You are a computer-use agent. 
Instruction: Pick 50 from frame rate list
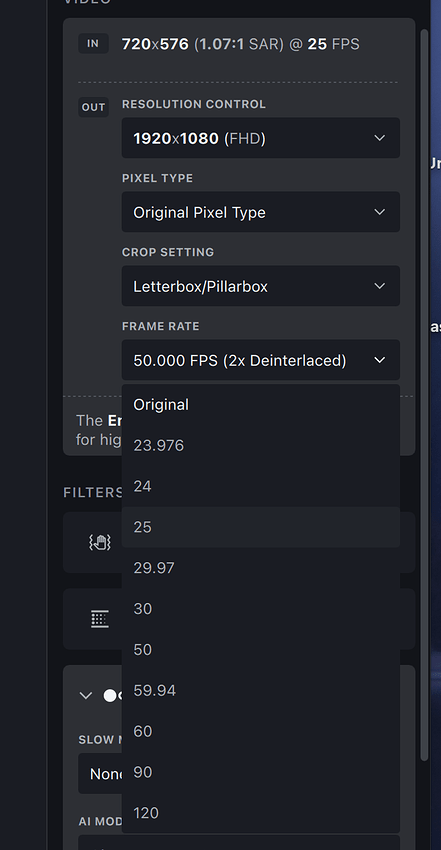tap(261, 649)
